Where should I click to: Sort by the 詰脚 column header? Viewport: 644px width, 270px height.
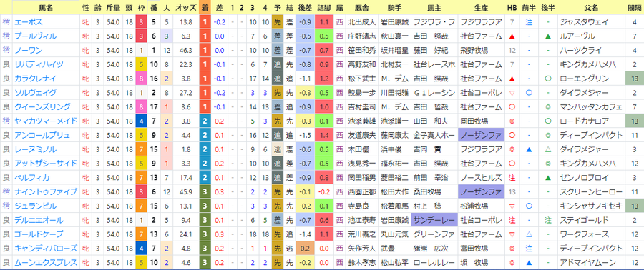(324, 7)
